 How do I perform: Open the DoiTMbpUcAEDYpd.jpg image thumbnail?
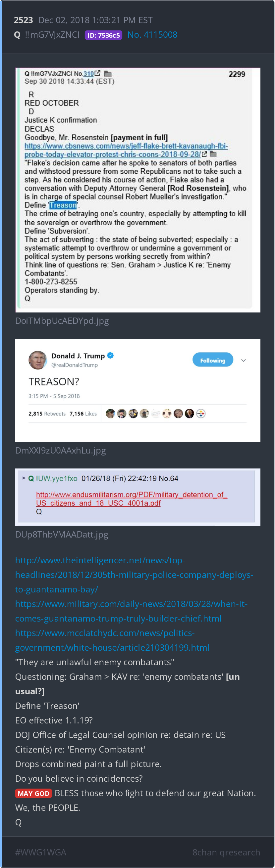pyautogui.click(x=138, y=190)
